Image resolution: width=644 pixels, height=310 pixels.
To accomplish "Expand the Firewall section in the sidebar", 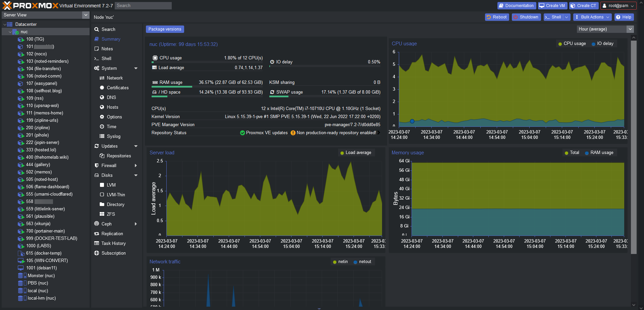I will (x=136, y=165).
